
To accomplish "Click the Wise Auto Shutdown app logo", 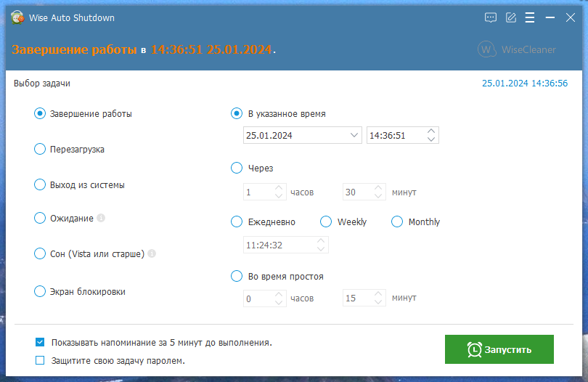I will (17, 17).
